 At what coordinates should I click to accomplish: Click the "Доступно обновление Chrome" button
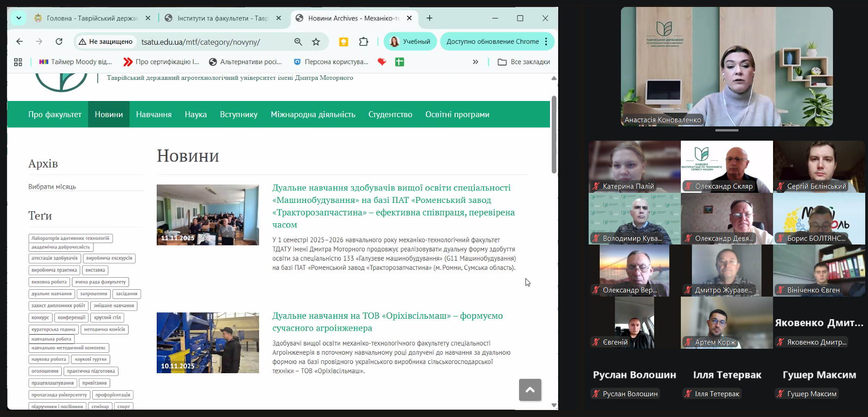point(492,42)
